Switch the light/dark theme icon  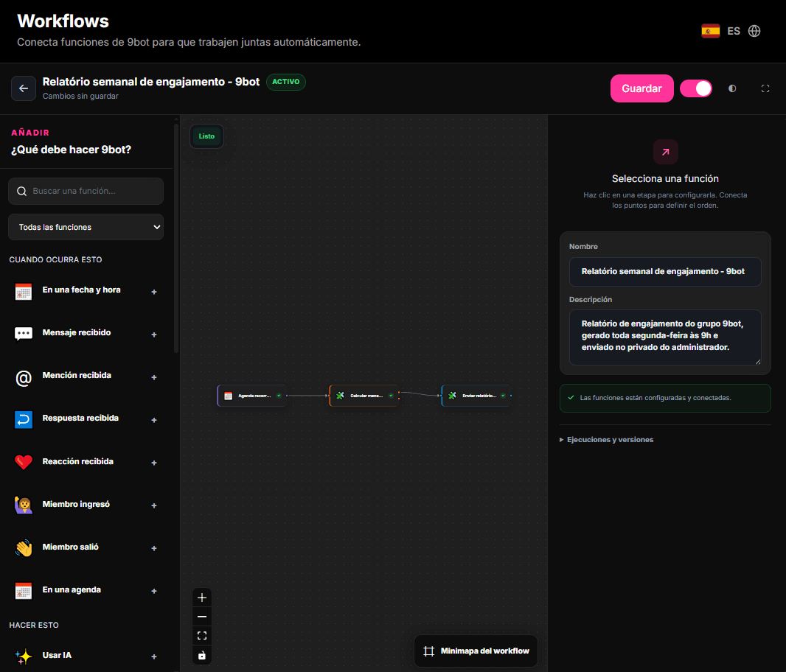[x=732, y=88]
